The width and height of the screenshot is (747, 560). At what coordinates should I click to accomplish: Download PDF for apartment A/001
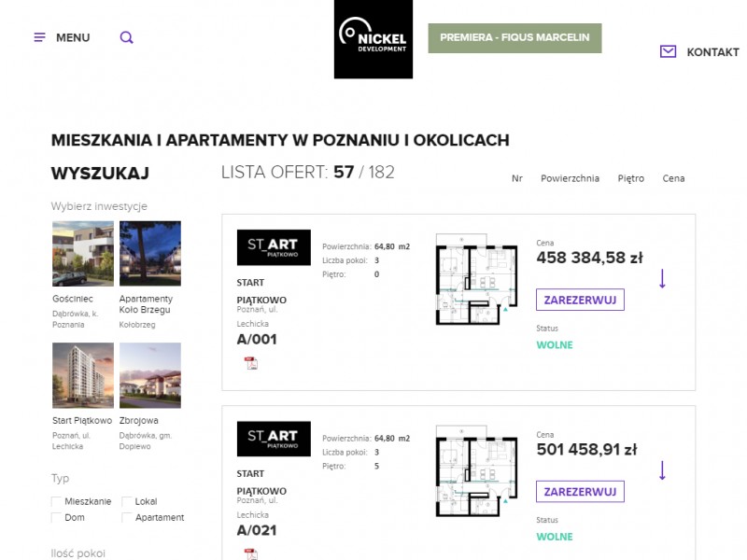[x=251, y=364]
